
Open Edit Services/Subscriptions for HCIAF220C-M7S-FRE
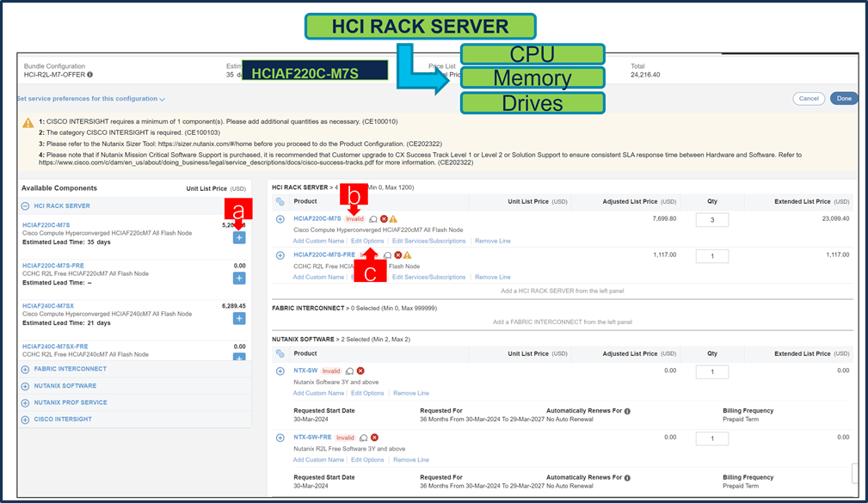click(429, 277)
